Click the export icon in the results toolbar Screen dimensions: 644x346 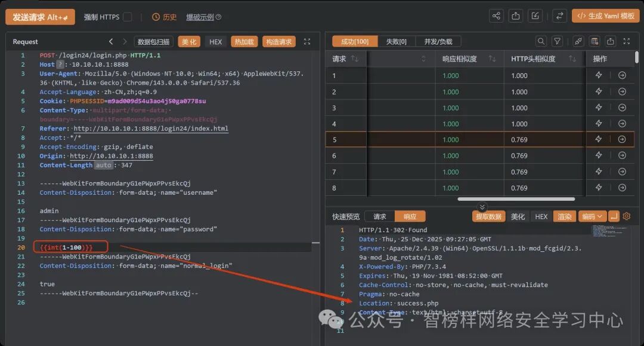pyautogui.click(x=611, y=42)
